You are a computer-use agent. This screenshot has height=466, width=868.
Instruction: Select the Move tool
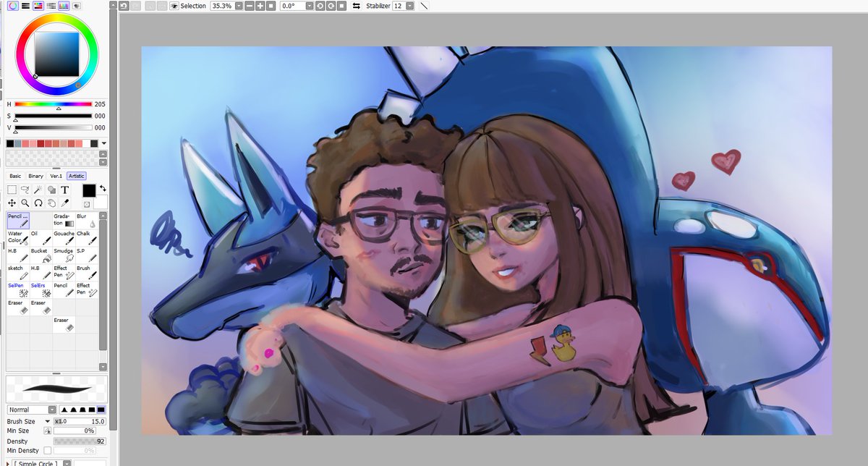[x=12, y=203]
